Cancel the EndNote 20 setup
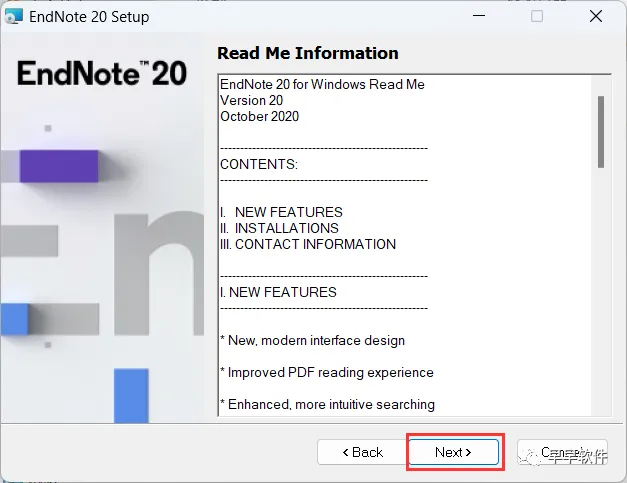 point(562,452)
